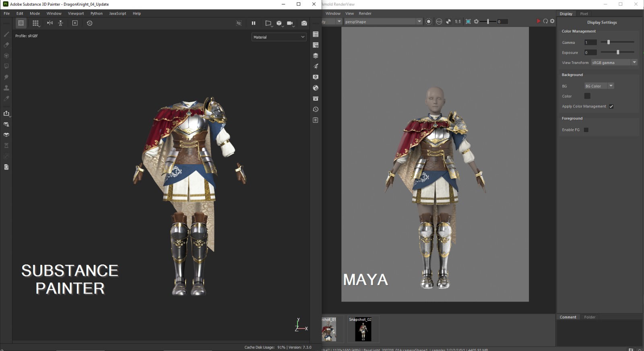The height and width of the screenshot is (351, 644).
Task: Open the Texture Set List panel icon
Action: pyautogui.click(x=316, y=34)
